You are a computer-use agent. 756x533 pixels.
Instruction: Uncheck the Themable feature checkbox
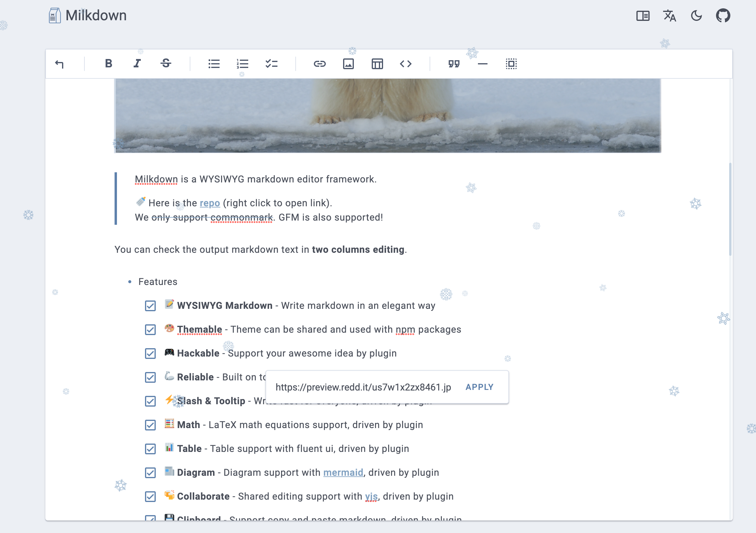[x=150, y=330]
